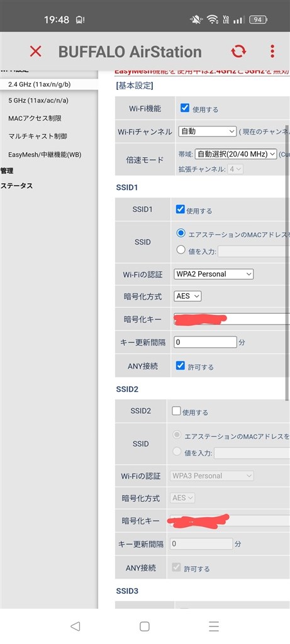
Task: Open the Wi-Fiチャンネル 自動 dropdown
Action: (x=208, y=131)
